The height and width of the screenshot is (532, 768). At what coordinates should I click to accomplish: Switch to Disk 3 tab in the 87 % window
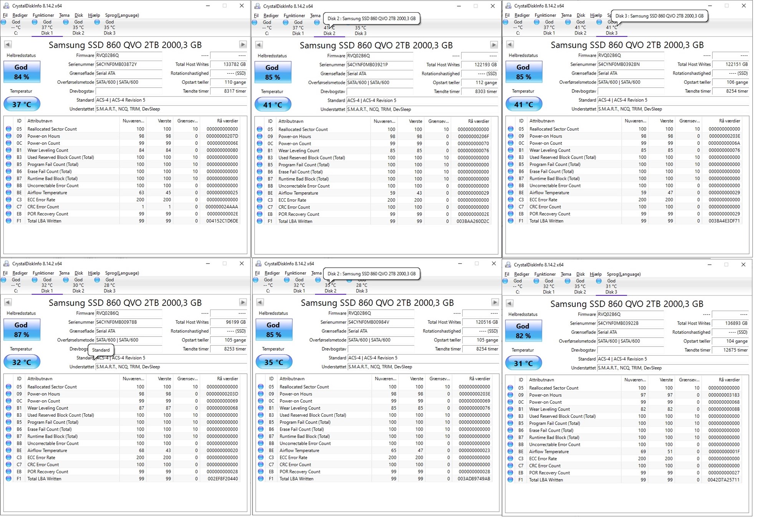coord(109,285)
